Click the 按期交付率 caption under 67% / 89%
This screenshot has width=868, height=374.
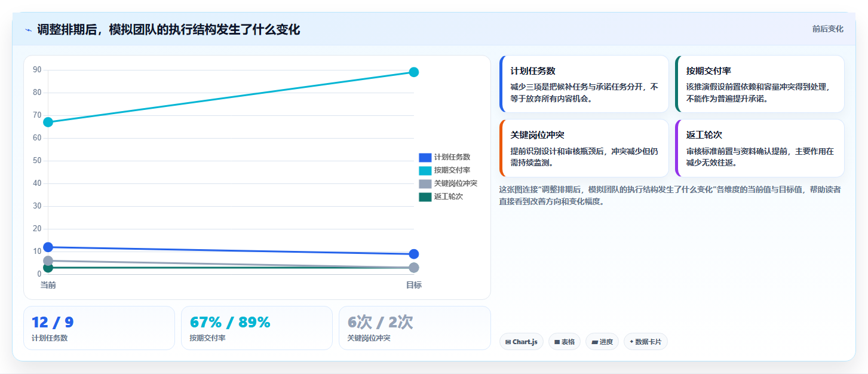click(207, 338)
